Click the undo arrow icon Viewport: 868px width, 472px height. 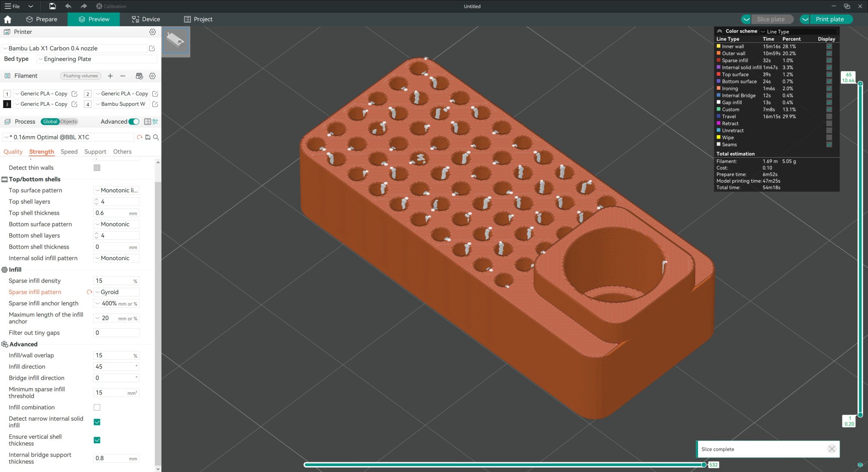click(x=68, y=6)
